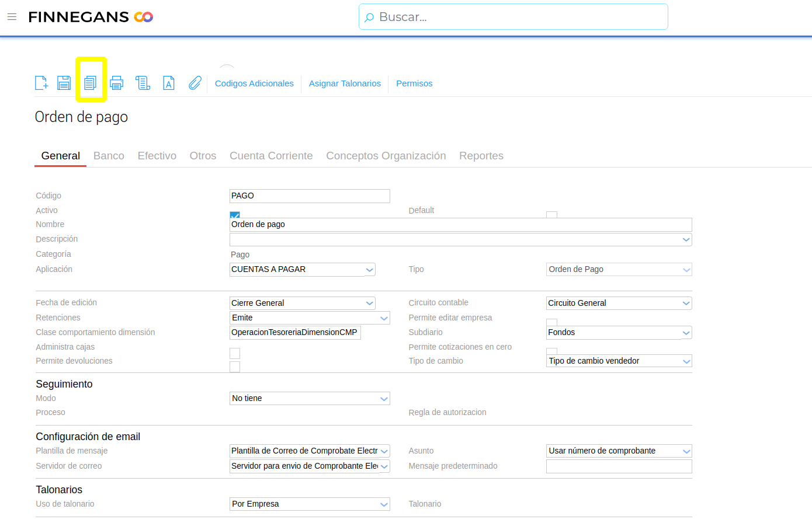Click the scroll log icon
812x523 pixels.
(143, 83)
